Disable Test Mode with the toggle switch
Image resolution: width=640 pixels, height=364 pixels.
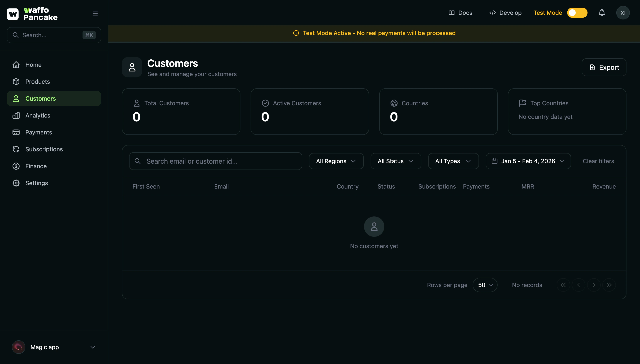pos(577,12)
